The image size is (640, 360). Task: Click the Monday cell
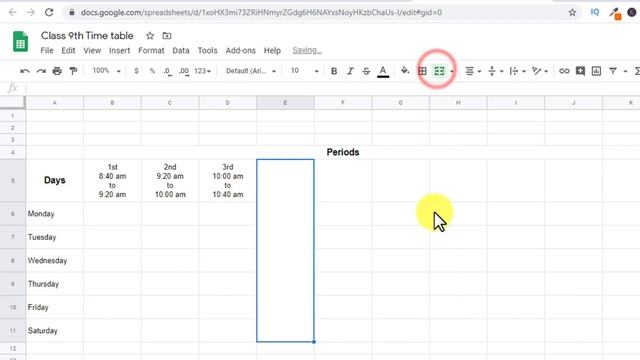[55, 213]
